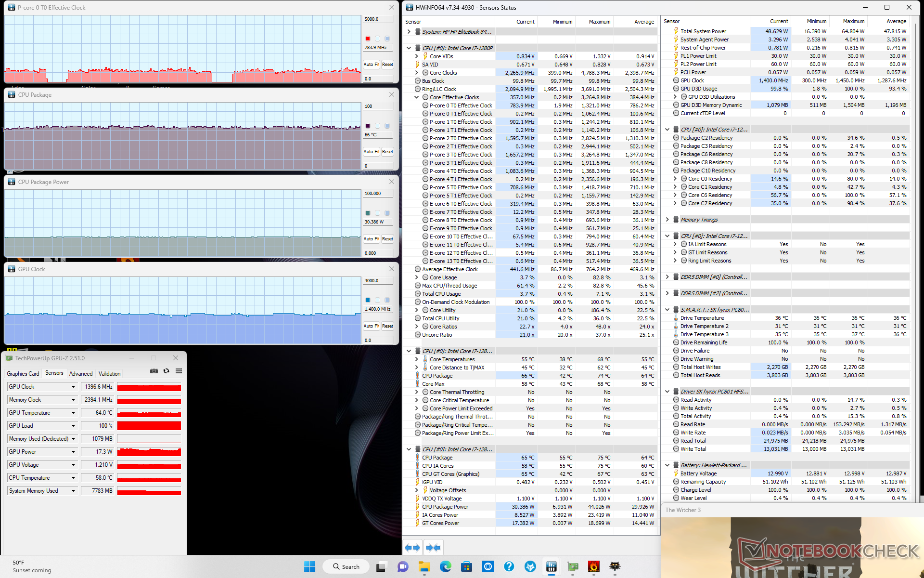Expand the Core Temperatures row
Image resolution: width=924 pixels, height=578 pixels.
click(x=417, y=359)
